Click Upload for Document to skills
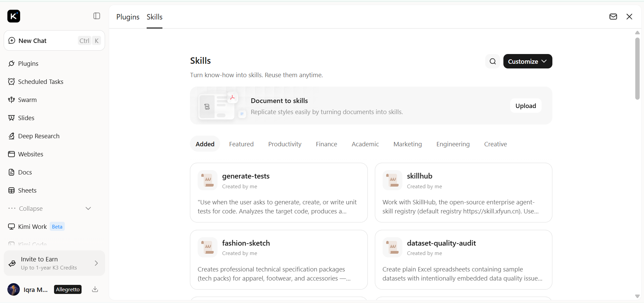Screen dimensions: 644x303 [x=526, y=106]
